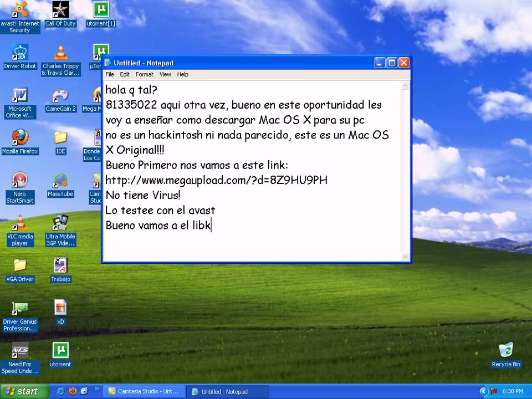This screenshot has width=532, height=399.
Task: Open the View menu in Notepad
Action: tap(165, 74)
